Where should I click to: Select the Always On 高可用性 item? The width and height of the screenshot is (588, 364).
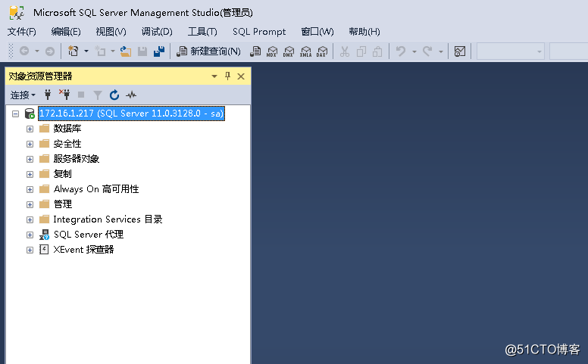(x=96, y=189)
